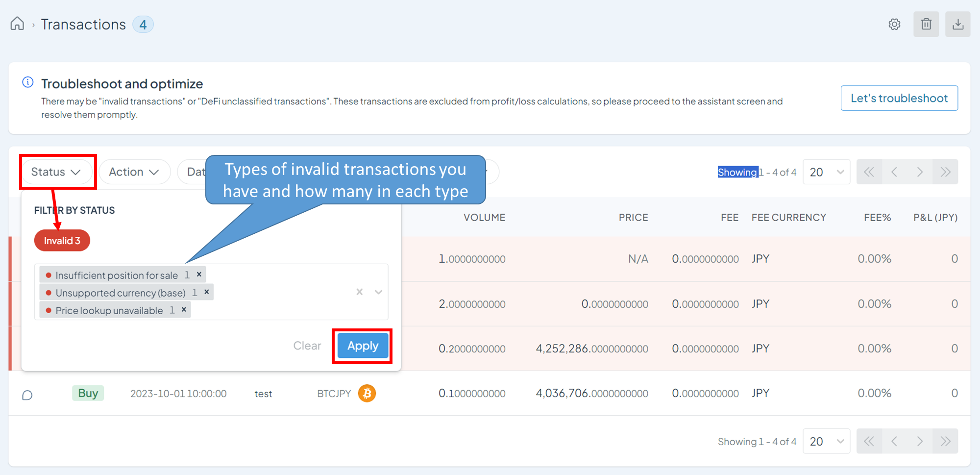Click the Let's troubleshoot button
This screenshot has height=475, width=980.
pos(899,98)
